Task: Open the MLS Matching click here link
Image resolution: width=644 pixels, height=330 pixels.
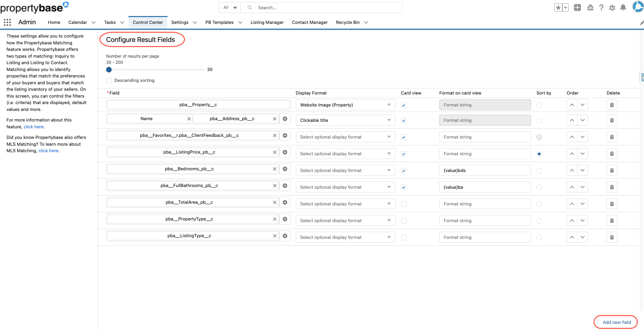Action: point(48,150)
